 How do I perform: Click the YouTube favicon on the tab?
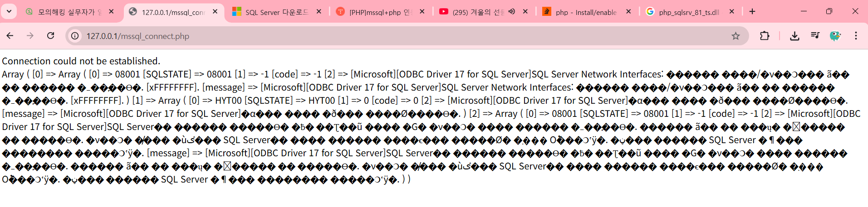[443, 12]
